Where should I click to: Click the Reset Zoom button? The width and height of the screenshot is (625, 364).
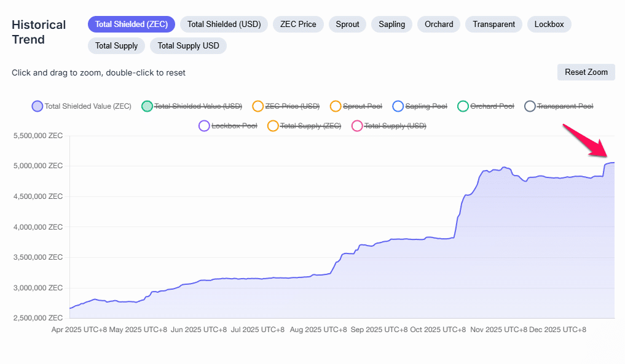click(586, 72)
